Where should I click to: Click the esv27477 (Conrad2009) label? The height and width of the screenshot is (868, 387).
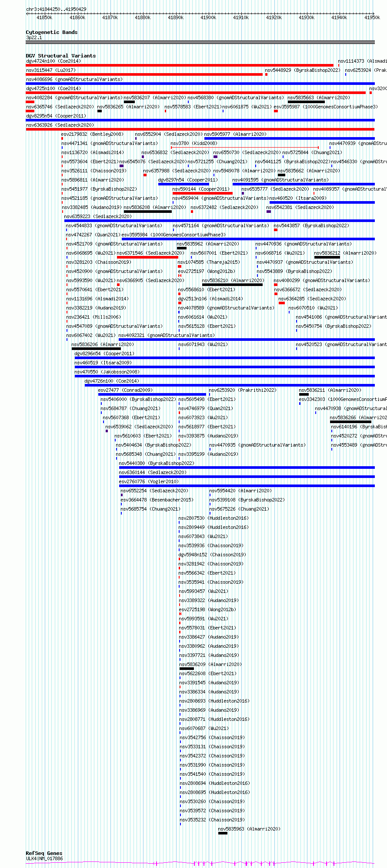(125, 390)
